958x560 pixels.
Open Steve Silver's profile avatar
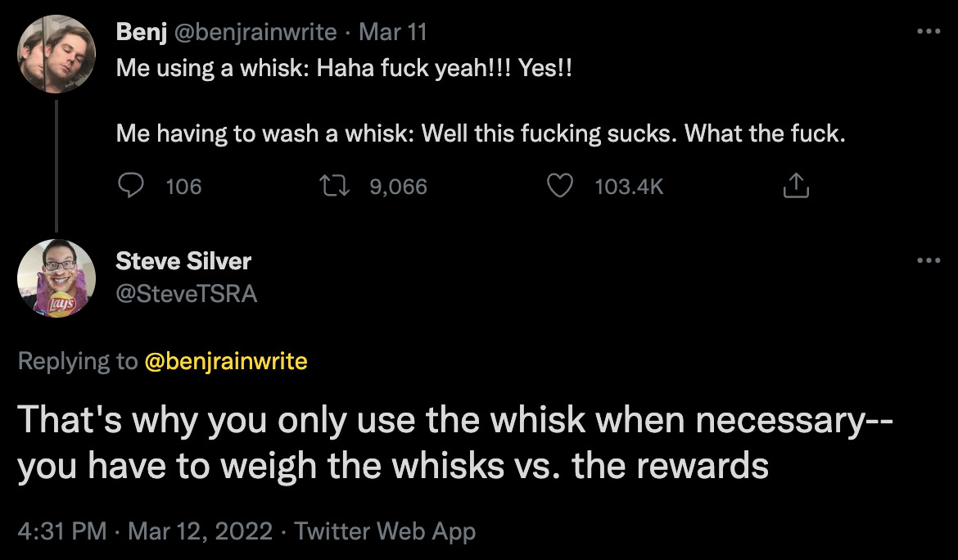pyautogui.click(x=56, y=278)
